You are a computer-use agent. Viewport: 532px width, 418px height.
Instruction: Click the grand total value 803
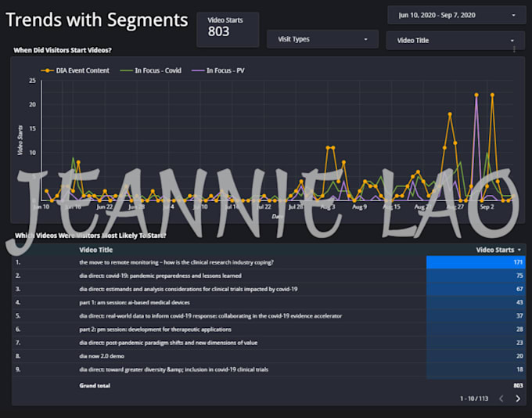pyautogui.click(x=518, y=386)
